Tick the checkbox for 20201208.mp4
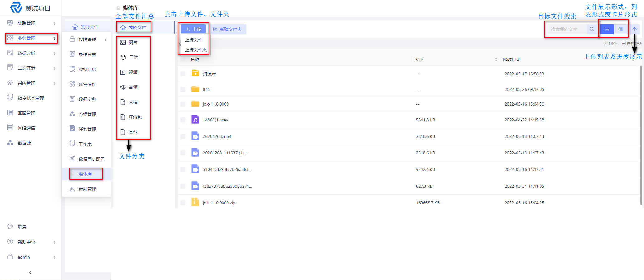 coord(183,136)
